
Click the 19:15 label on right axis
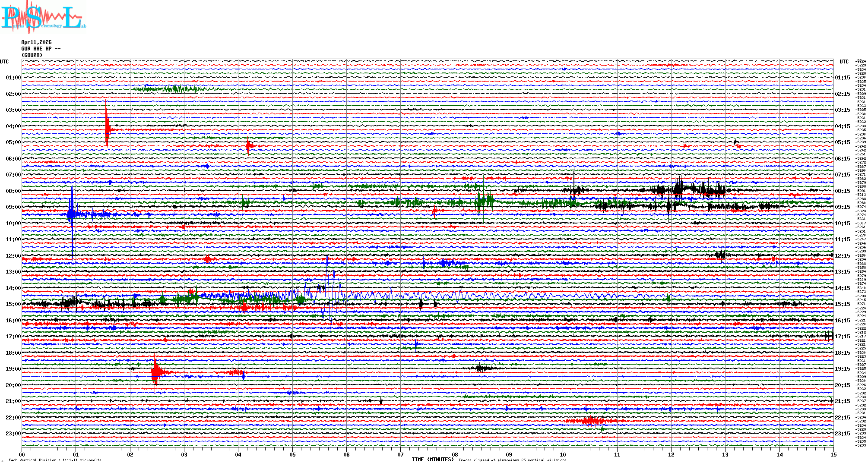842,369
